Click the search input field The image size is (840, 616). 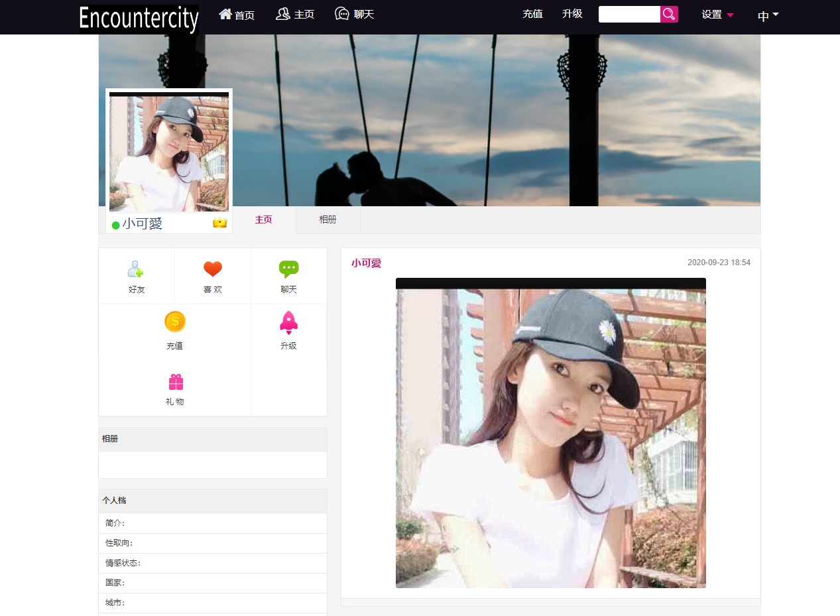629,14
